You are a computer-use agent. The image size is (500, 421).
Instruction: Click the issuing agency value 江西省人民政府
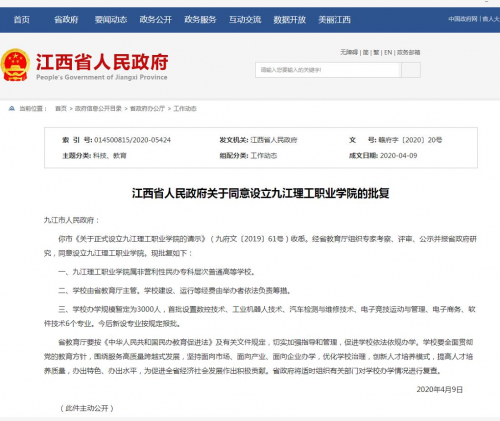274,140
